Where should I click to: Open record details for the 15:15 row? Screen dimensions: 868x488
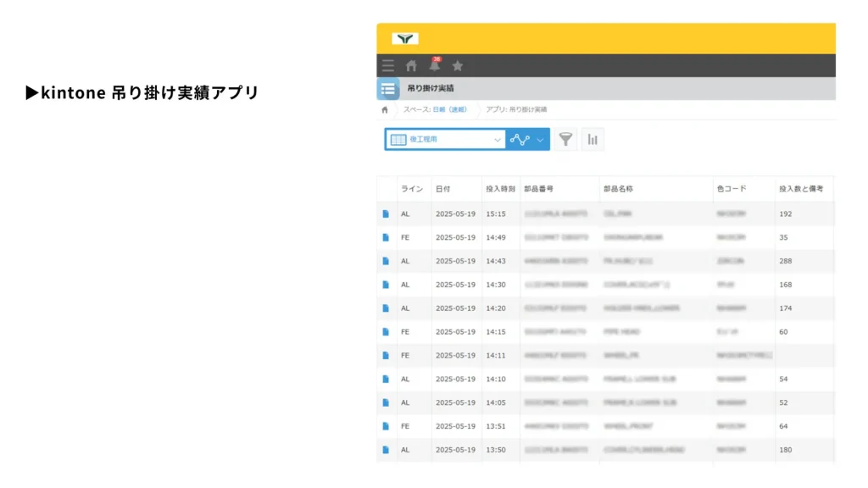(386, 214)
